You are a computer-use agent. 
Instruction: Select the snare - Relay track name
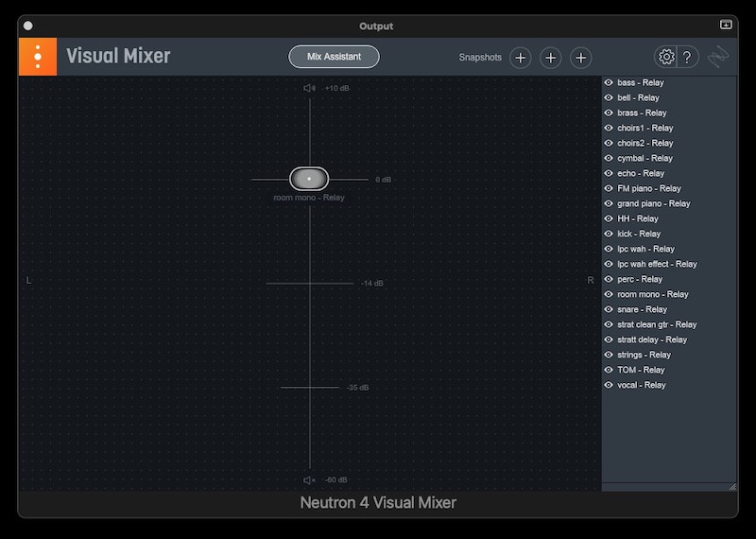643,309
